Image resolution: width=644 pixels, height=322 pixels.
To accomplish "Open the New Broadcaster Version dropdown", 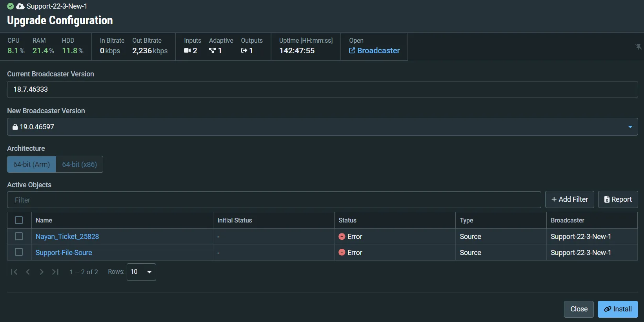I will (x=322, y=127).
